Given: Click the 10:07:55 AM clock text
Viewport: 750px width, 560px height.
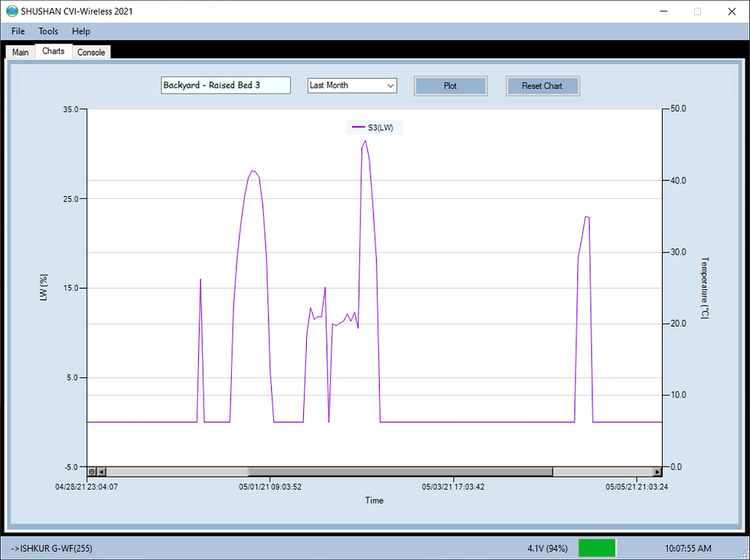Looking at the screenshot, I should click(688, 549).
